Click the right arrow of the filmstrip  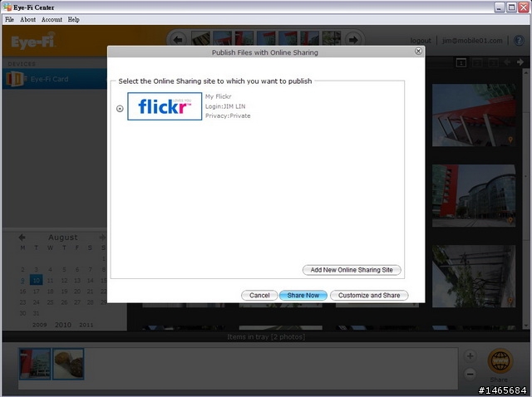(353, 40)
